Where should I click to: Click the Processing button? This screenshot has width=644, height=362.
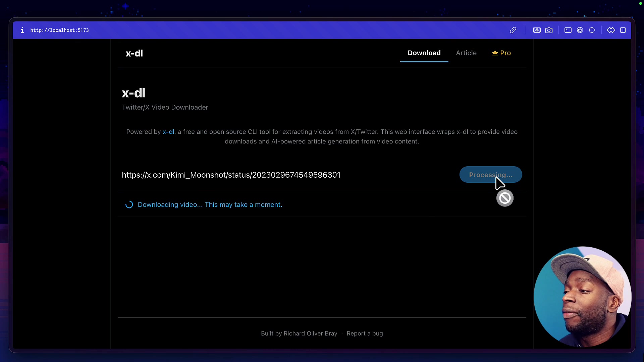[x=490, y=175]
